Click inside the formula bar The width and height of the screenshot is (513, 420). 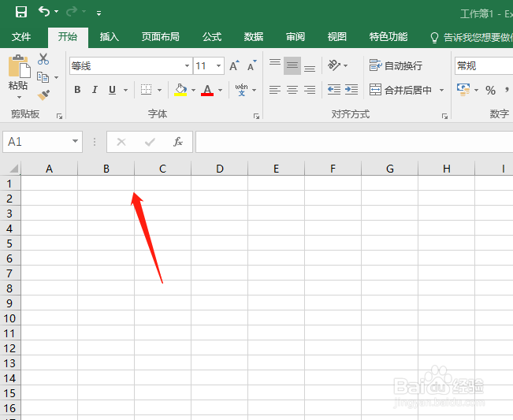click(355, 142)
